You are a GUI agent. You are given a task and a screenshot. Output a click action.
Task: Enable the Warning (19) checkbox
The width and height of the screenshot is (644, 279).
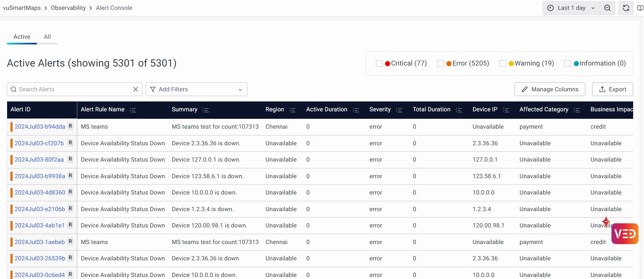tap(503, 63)
